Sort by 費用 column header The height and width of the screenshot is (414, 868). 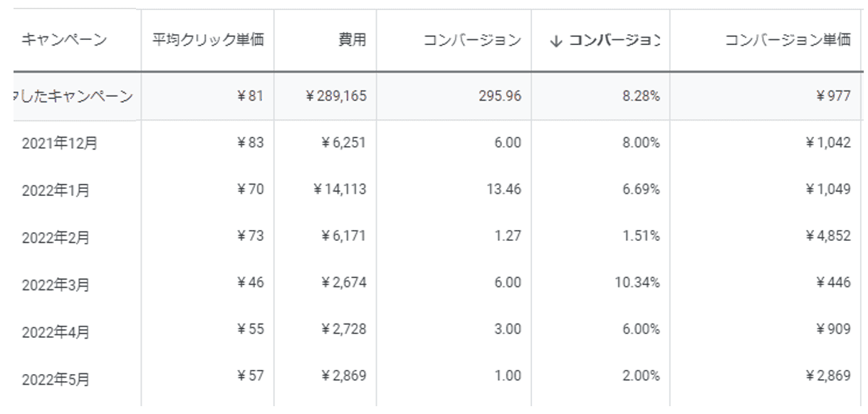tap(352, 40)
